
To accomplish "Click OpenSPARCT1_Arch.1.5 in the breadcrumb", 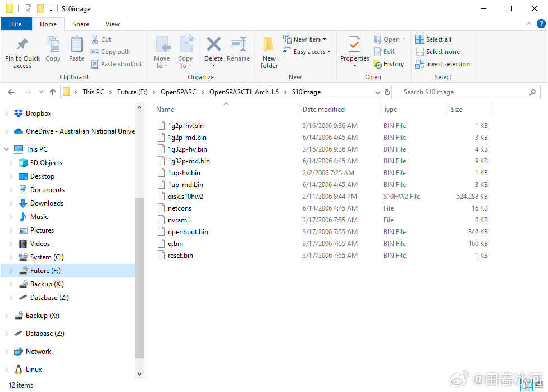I will pos(244,92).
